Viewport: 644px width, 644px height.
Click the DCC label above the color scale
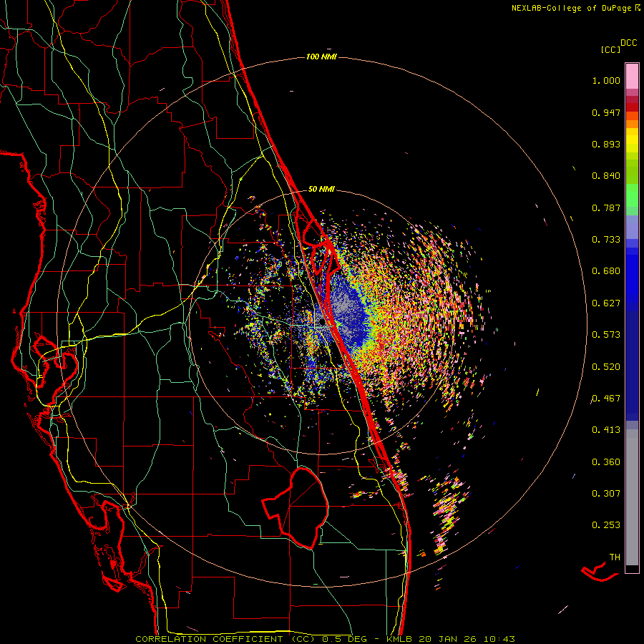[629, 43]
